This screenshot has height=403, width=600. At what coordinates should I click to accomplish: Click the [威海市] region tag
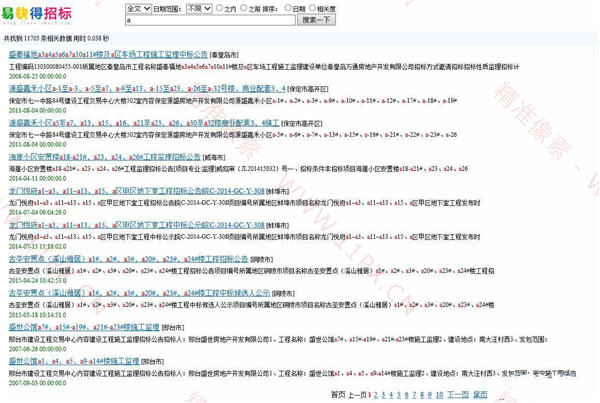pos(214,157)
